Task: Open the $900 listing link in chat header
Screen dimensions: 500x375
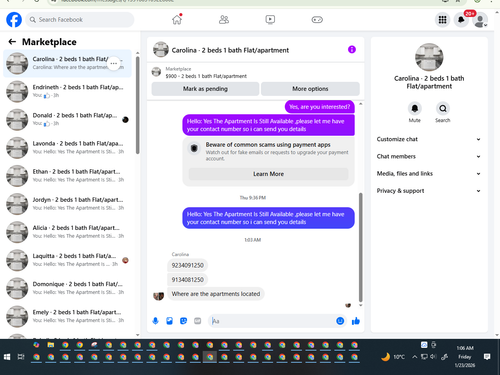Action: [206, 76]
